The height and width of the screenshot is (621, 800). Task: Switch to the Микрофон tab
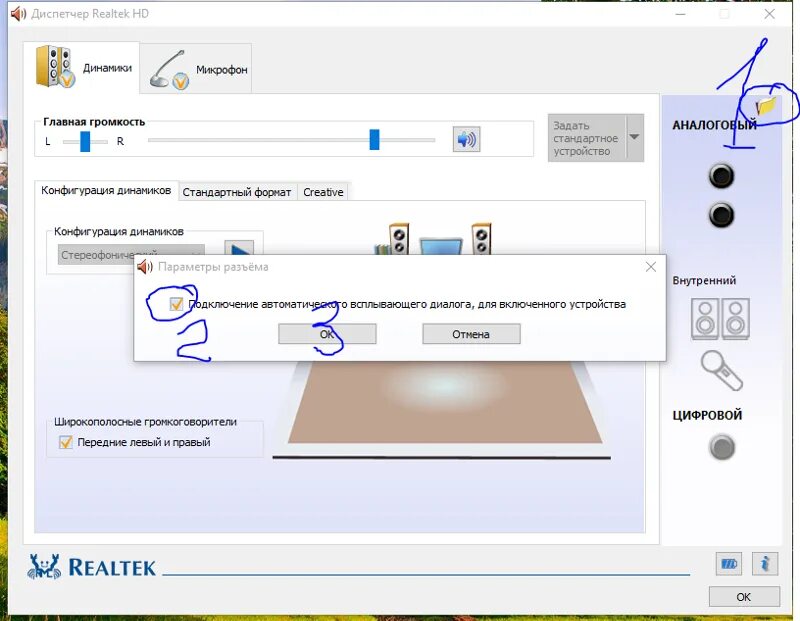point(195,68)
